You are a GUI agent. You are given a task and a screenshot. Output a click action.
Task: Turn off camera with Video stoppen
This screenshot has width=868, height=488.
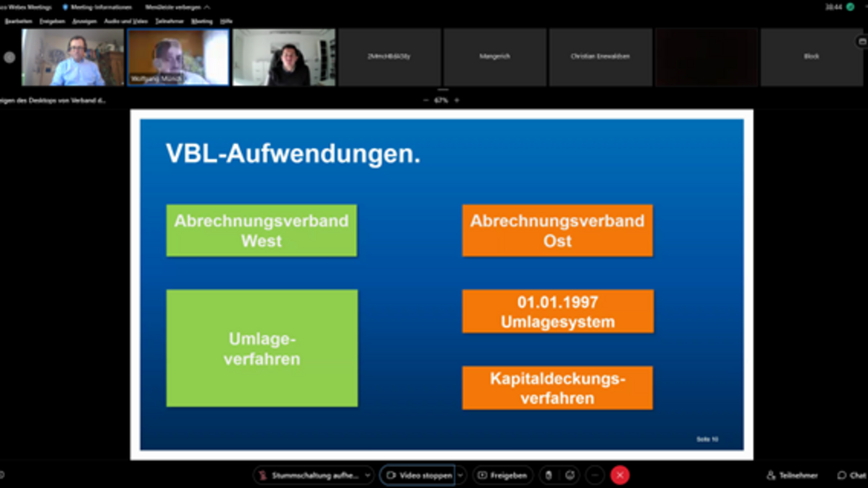(418, 476)
